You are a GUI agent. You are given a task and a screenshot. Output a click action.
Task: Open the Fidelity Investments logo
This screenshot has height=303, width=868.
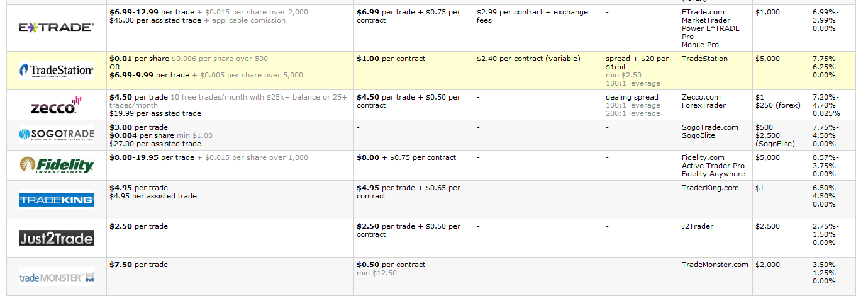coord(56,166)
